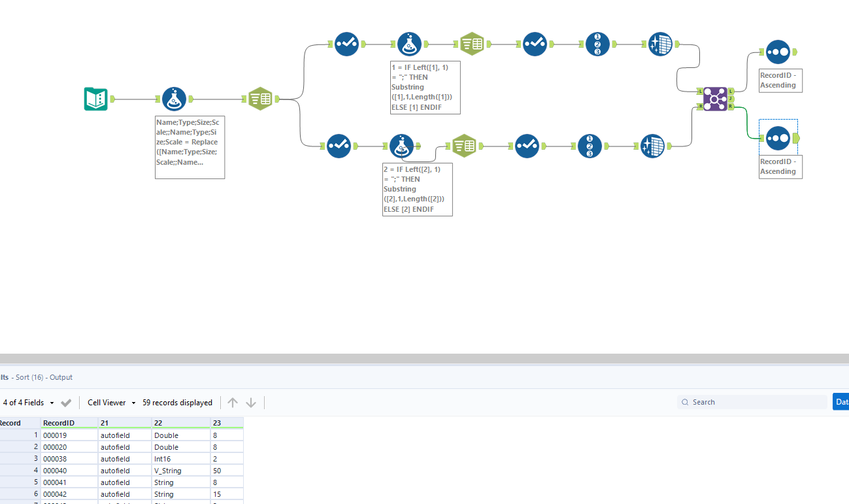Select the lower branch Formula tool

(x=403, y=146)
